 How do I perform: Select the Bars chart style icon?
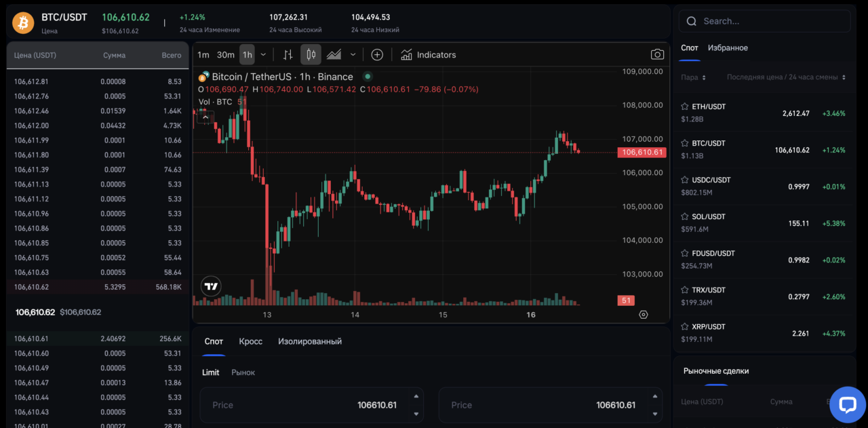288,55
